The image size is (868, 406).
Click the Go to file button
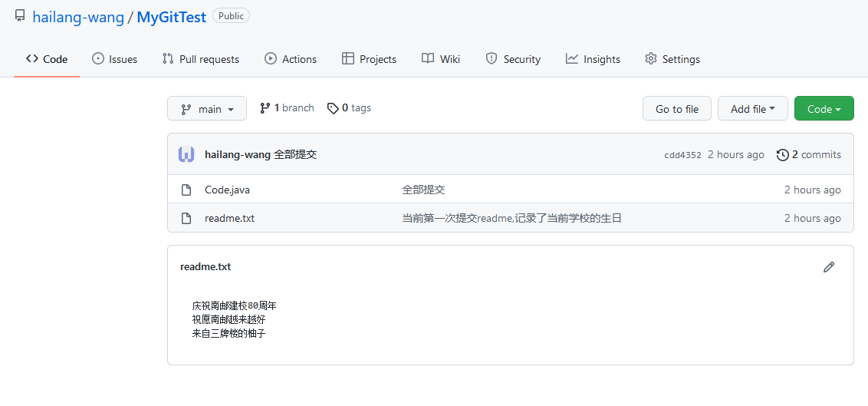pos(677,108)
